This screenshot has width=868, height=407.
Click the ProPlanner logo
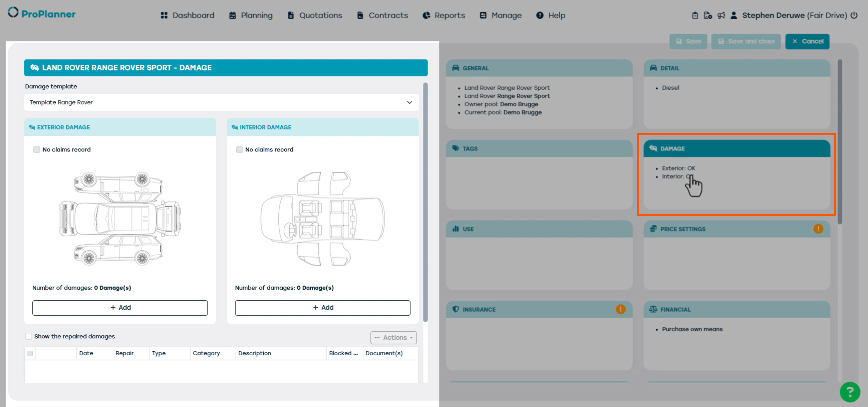coord(42,13)
